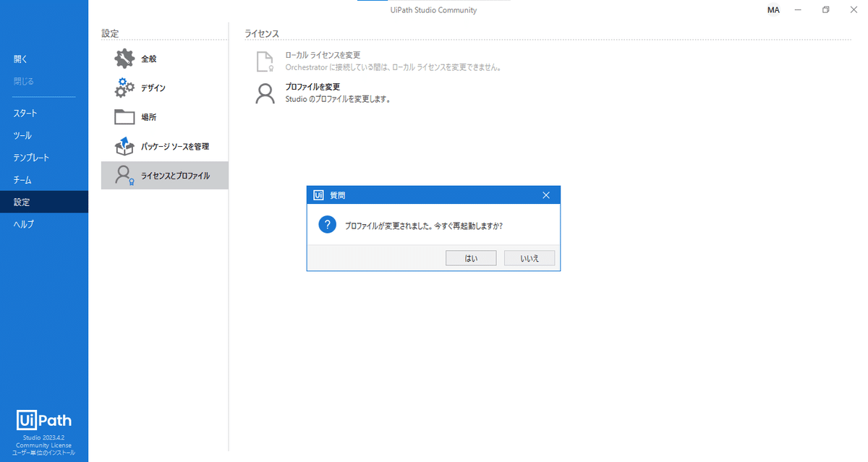Click the Manage Package Sources box icon

pos(124,146)
